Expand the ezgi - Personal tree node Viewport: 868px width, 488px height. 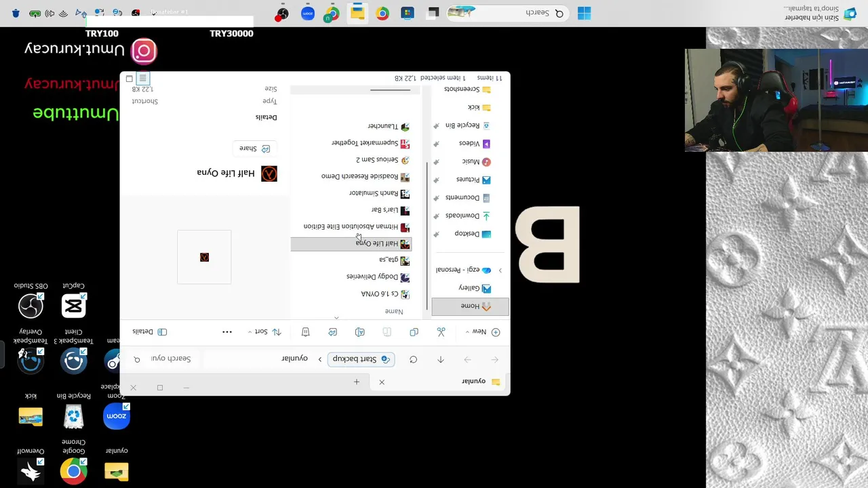(500, 270)
